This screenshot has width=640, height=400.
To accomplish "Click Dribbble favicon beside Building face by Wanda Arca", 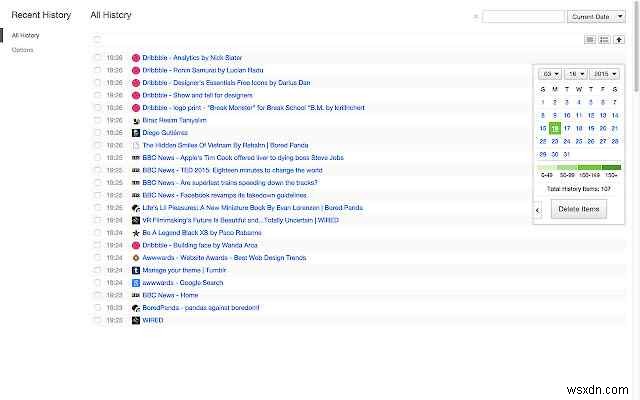I will point(136,245).
